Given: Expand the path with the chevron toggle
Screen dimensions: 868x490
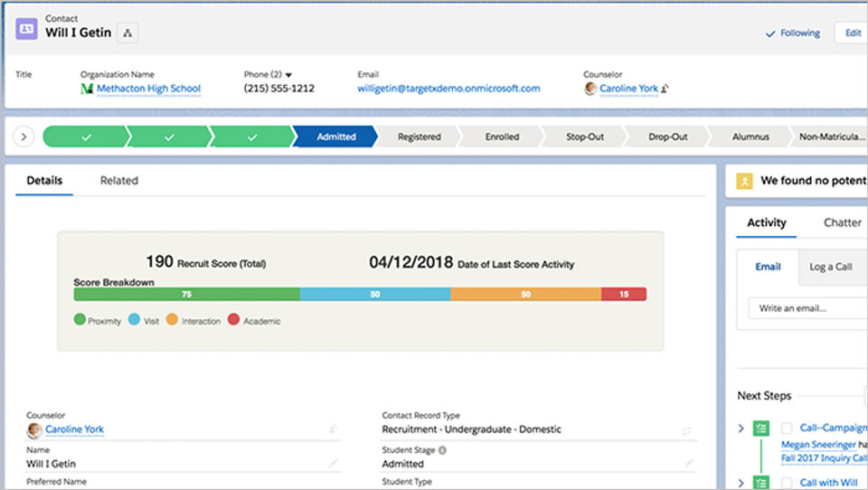Looking at the screenshot, I should point(24,137).
